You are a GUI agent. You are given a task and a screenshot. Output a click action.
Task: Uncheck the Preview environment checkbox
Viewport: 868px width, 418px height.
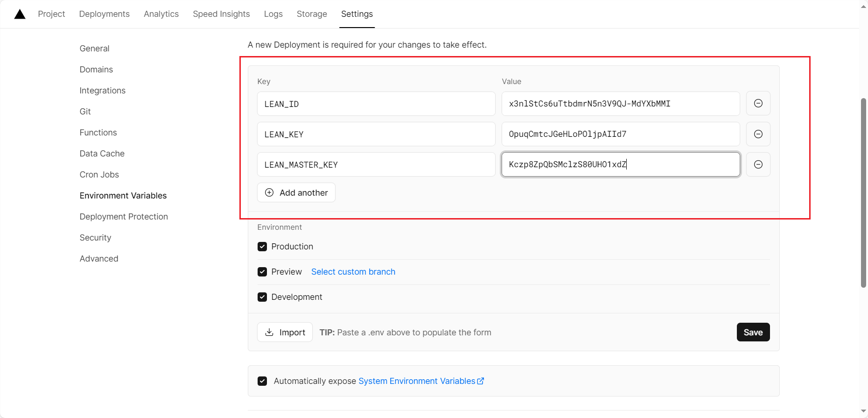(x=262, y=272)
